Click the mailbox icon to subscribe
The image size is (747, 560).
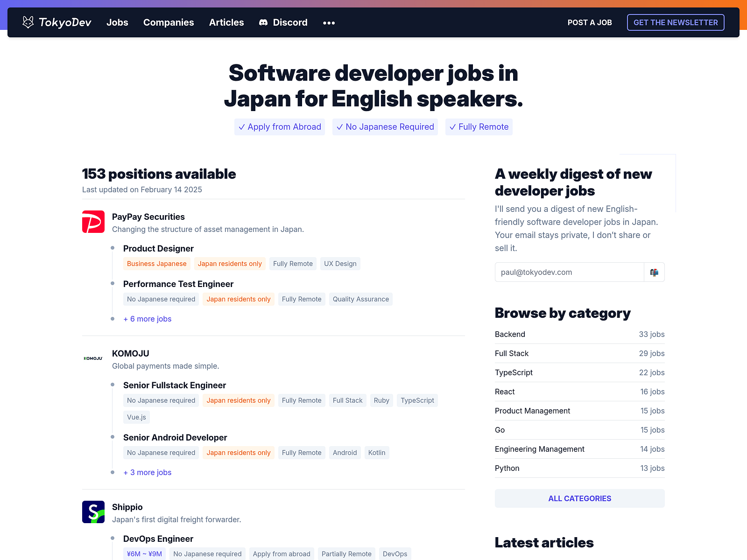(x=654, y=272)
